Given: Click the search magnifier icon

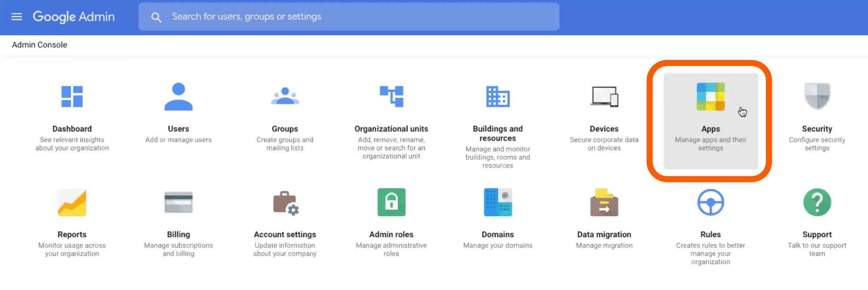Looking at the screenshot, I should point(156,17).
